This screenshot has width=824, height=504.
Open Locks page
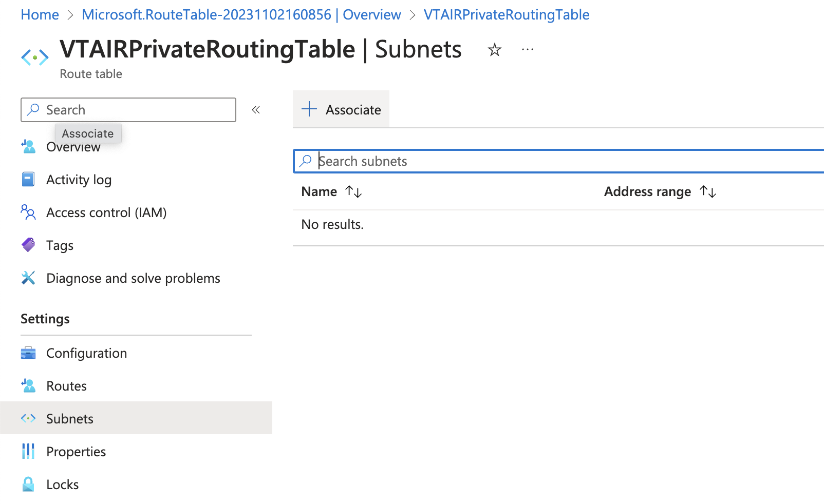pos(62,484)
